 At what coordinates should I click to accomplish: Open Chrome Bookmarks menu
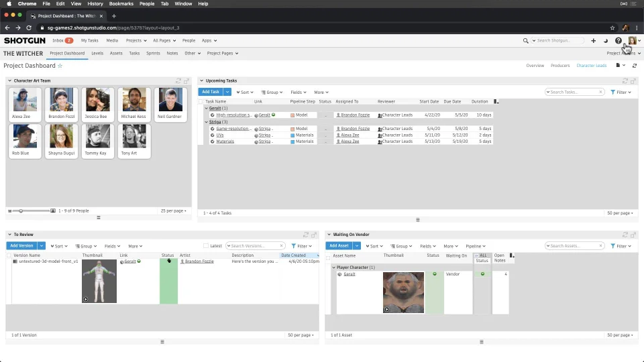click(x=121, y=4)
